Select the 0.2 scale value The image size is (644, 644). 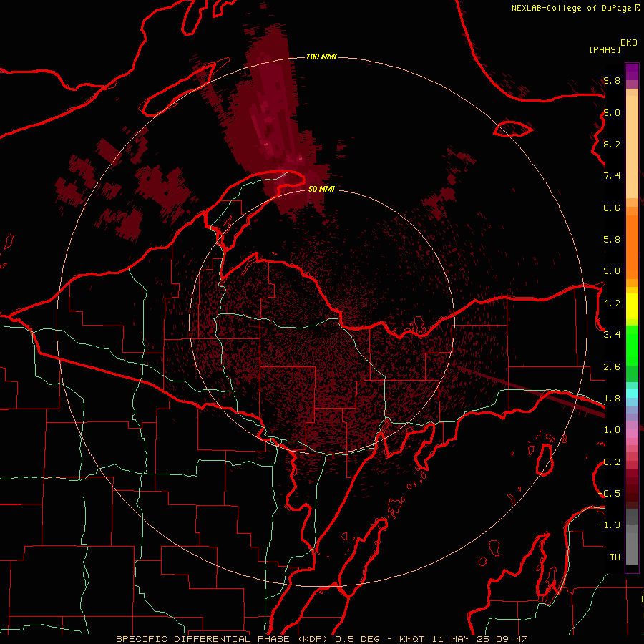[612, 462]
